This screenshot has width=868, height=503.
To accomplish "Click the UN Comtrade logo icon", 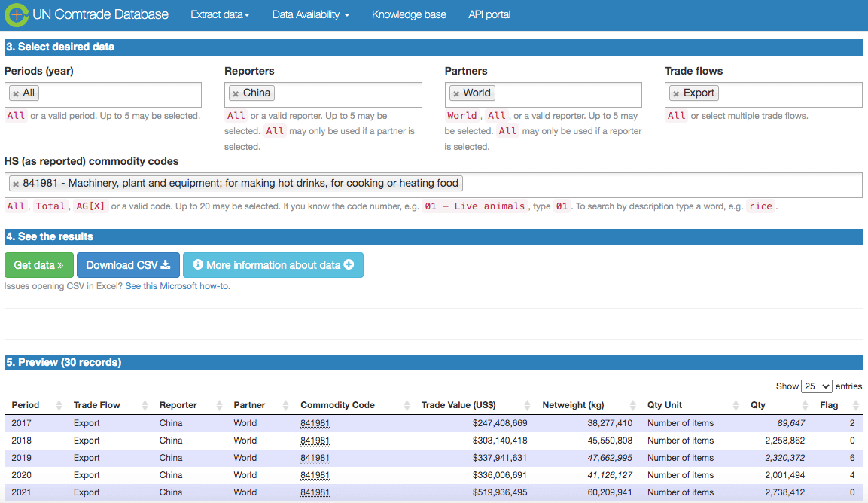I will (17, 14).
